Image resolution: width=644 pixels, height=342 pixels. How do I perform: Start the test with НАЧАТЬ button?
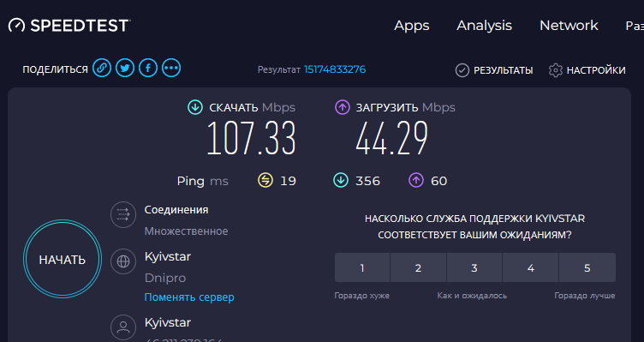click(63, 259)
